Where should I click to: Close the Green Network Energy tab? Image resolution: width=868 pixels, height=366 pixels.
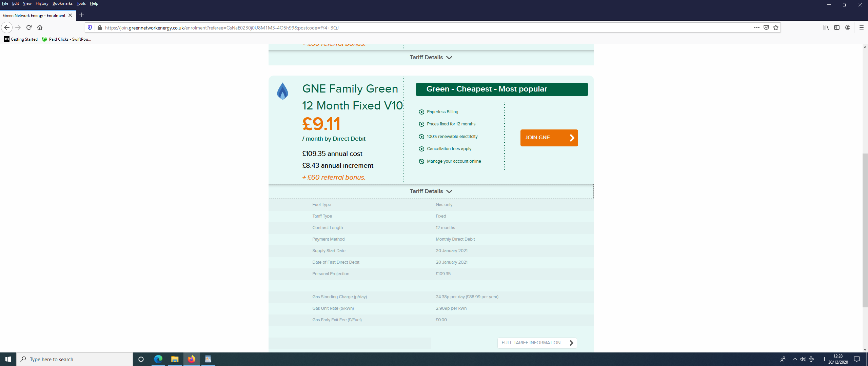70,15
